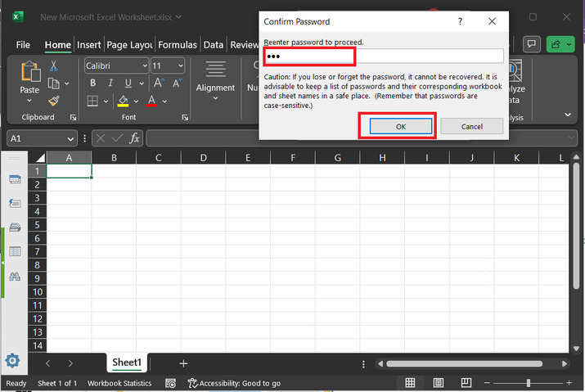
Task: Switch to Normal view
Action: 410,383
